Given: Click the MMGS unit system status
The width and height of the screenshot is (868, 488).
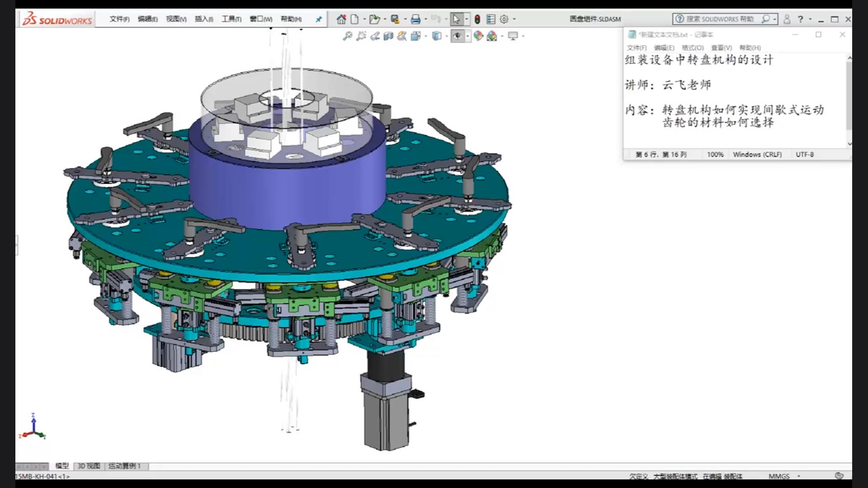Looking at the screenshot, I should (x=779, y=476).
